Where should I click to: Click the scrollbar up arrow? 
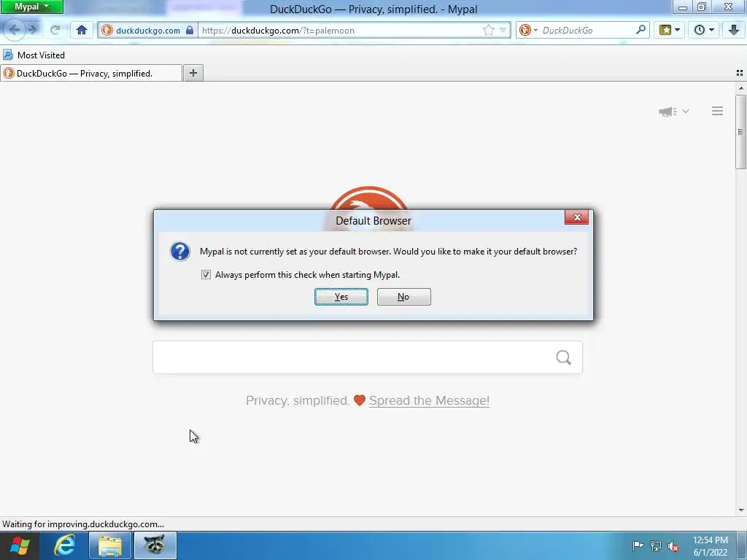[741, 88]
